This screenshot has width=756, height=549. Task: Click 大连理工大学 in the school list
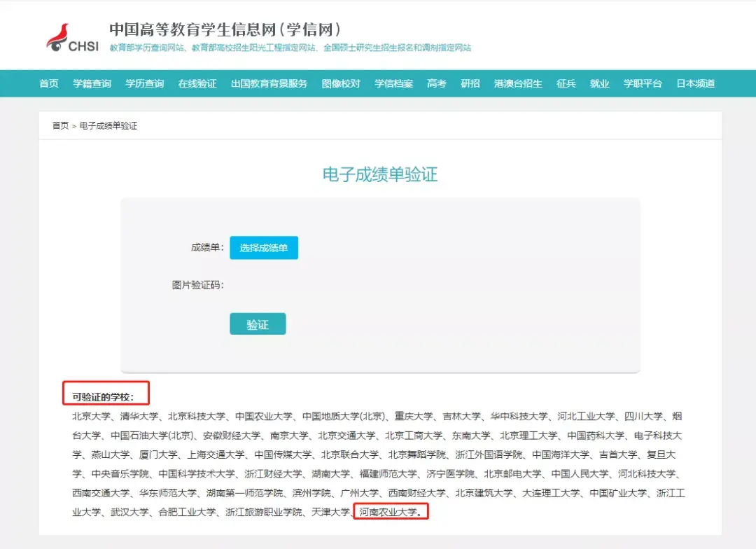click(551, 493)
